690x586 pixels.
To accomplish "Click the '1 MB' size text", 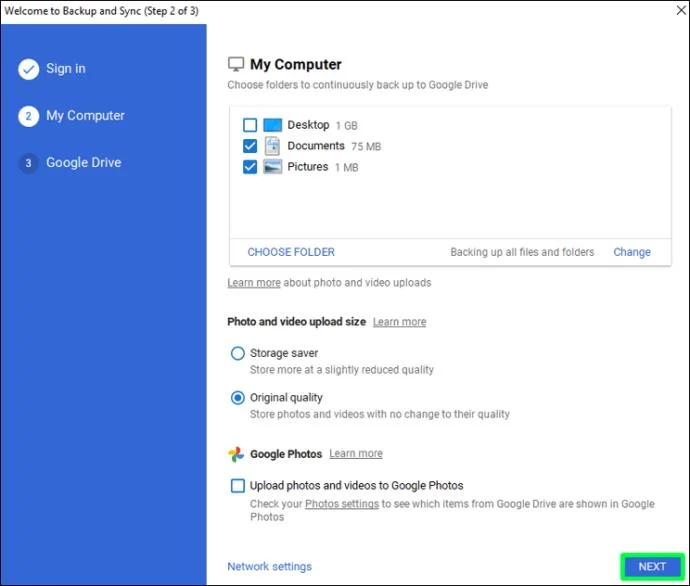I will [x=347, y=168].
